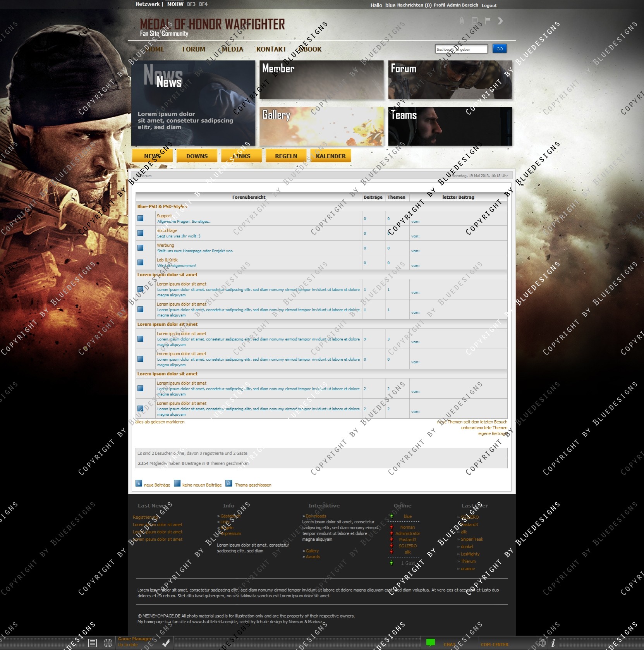
Task: Click the flag icon in the header
Action: (x=488, y=20)
